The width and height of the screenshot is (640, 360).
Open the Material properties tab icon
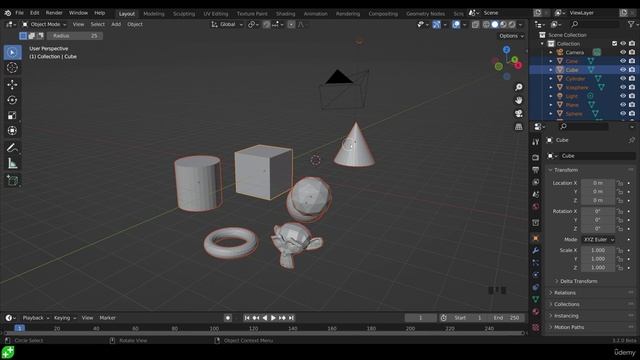(x=536, y=311)
